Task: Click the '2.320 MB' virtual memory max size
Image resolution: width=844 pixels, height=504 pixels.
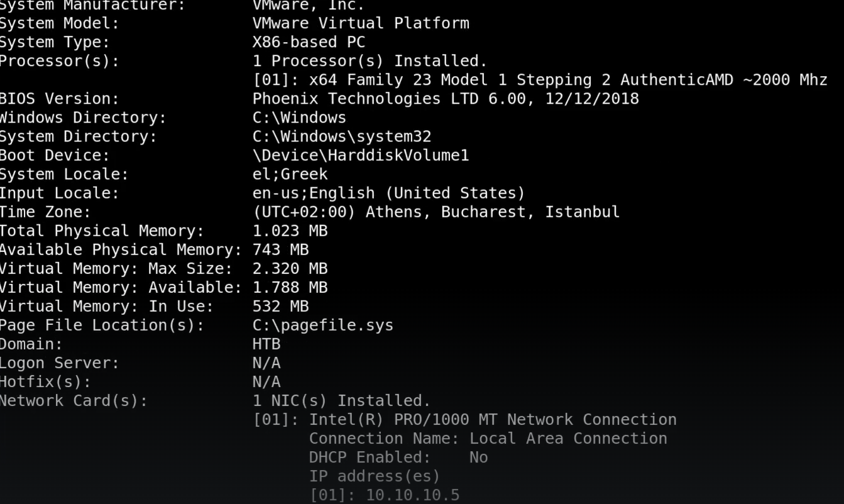Action: [290, 269]
